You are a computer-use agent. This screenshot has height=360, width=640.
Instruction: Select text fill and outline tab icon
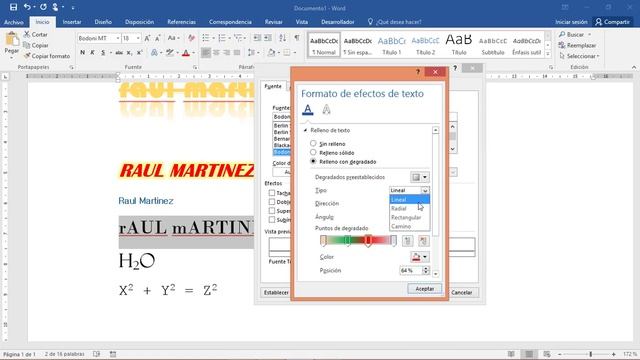click(308, 109)
